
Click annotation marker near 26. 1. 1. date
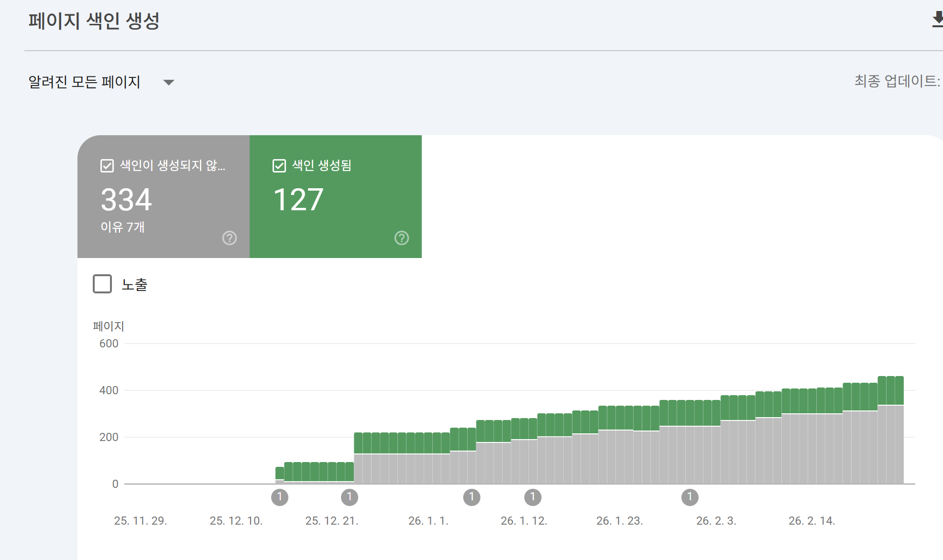coord(471,497)
